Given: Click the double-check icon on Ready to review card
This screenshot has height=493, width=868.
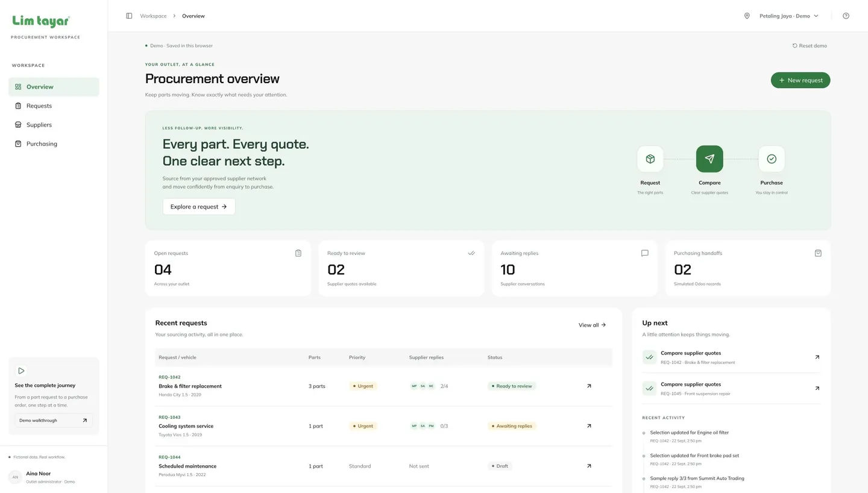Looking at the screenshot, I should tap(471, 253).
